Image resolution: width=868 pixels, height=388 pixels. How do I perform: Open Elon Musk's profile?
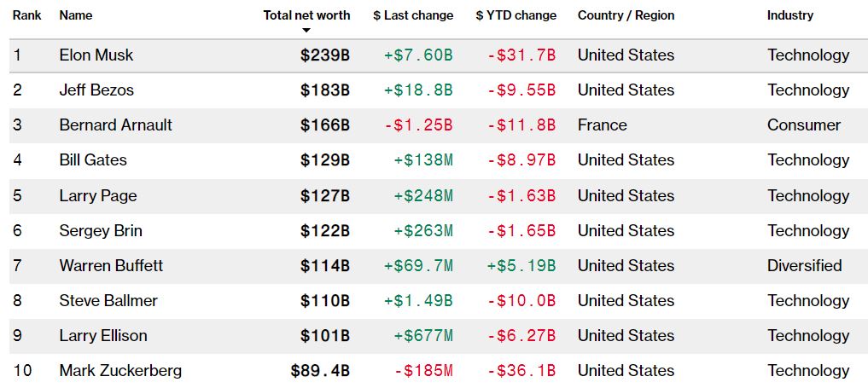pos(96,55)
